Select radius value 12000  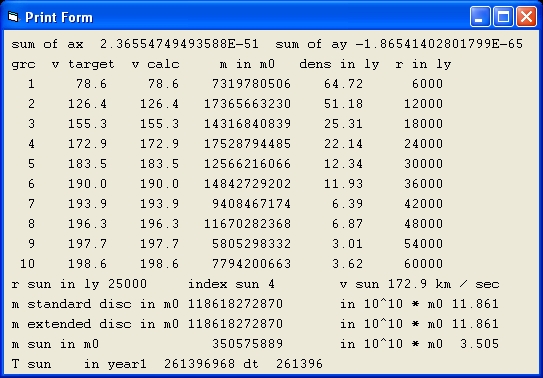point(424,104)
